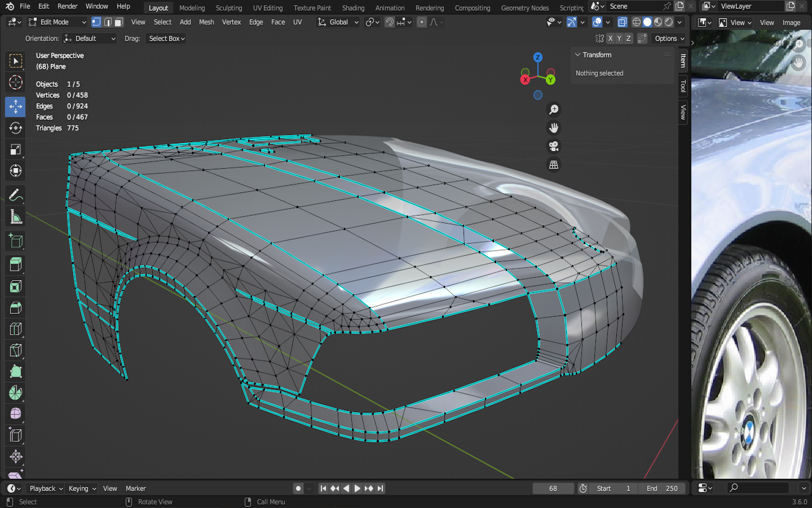This screenshot has height=508, width=812.
Task: Toggle Y axis mirror
Action: point(619,38)
